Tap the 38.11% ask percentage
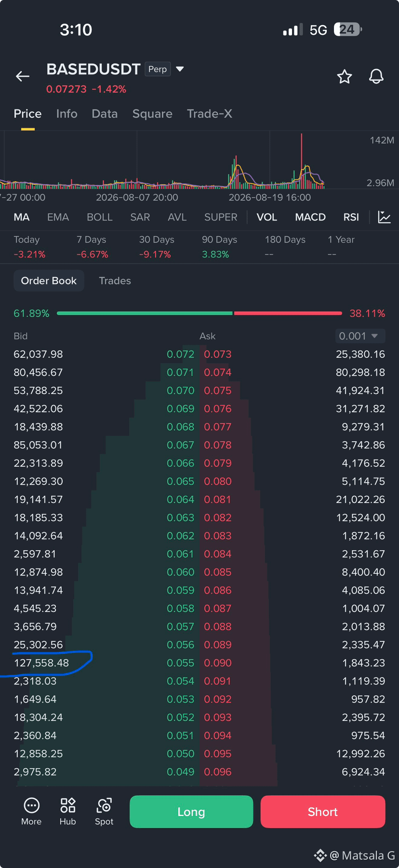The height and width of the screenshot is (868, 399). (x=367, y=313)
